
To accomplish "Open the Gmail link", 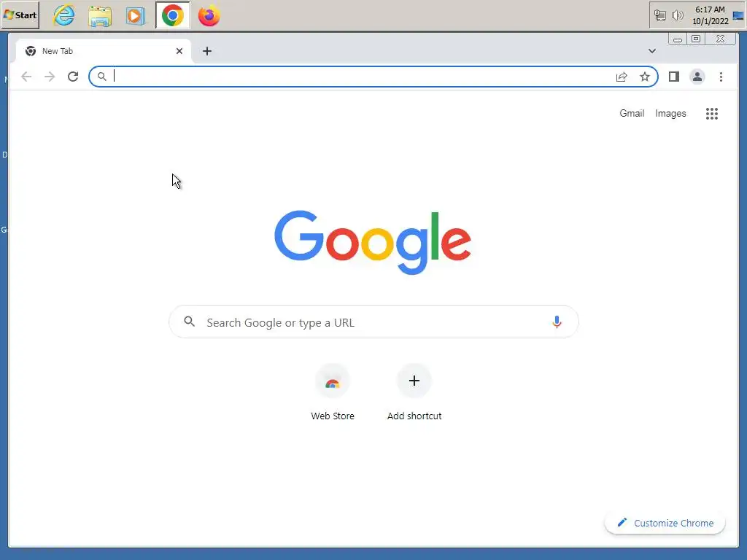I will (632, 113).
